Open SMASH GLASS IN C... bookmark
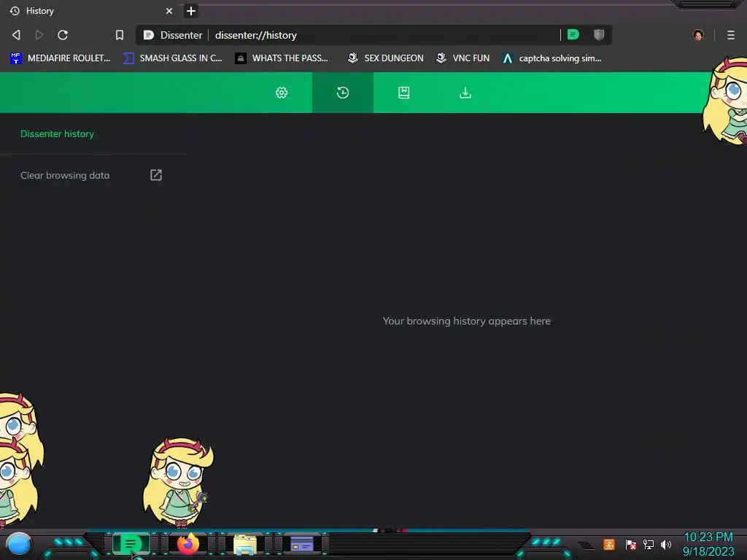Viewport: 747px width, 560px height. tap(172, 58)
